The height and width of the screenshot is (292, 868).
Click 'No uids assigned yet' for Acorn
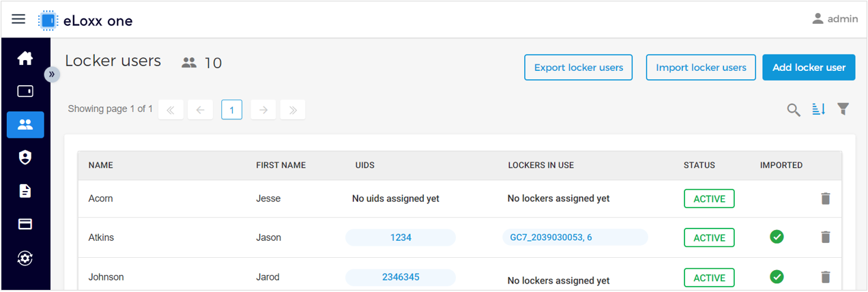(396, 199)
